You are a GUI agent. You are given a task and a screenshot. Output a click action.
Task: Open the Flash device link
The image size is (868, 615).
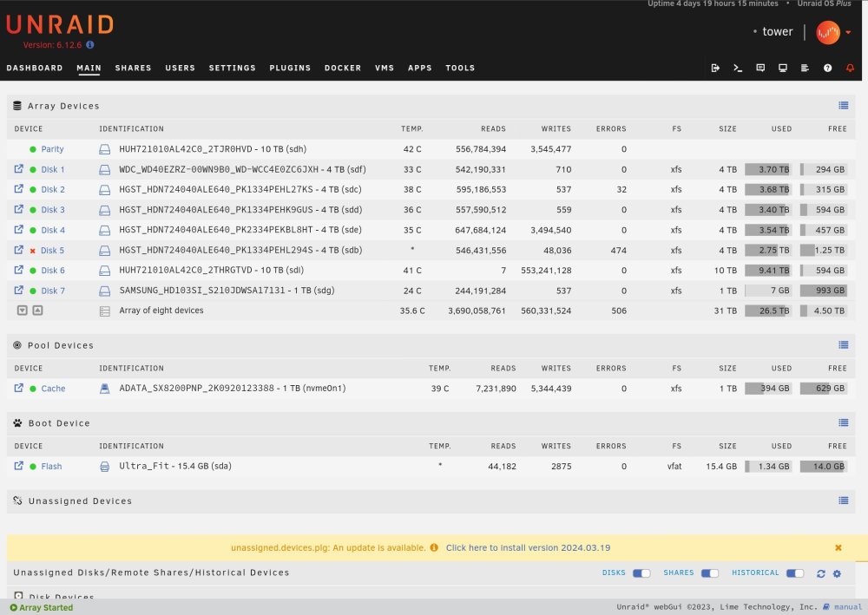click(x=51, y=467)
